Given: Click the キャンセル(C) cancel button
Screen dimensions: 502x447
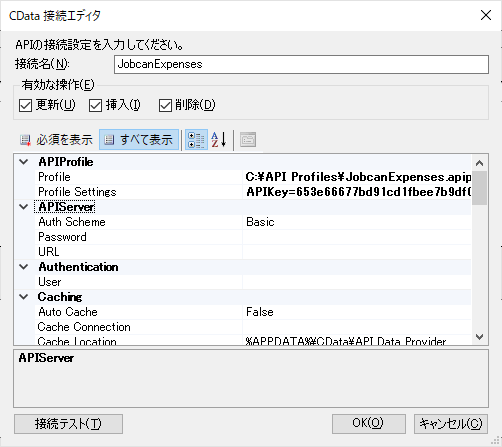Looking at the screenshot, I should (451, 424).
